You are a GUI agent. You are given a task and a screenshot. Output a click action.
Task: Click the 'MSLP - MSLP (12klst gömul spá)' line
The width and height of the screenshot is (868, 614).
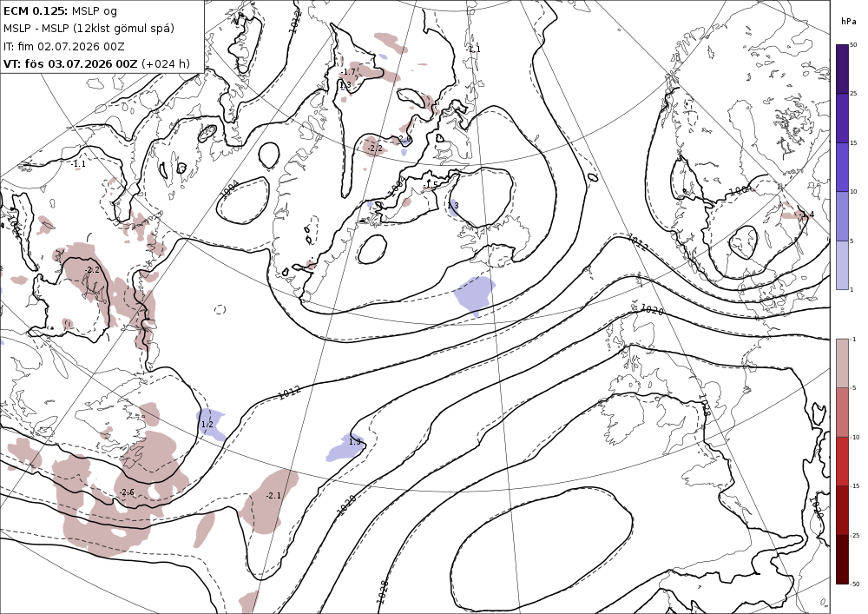click(89, 29)
